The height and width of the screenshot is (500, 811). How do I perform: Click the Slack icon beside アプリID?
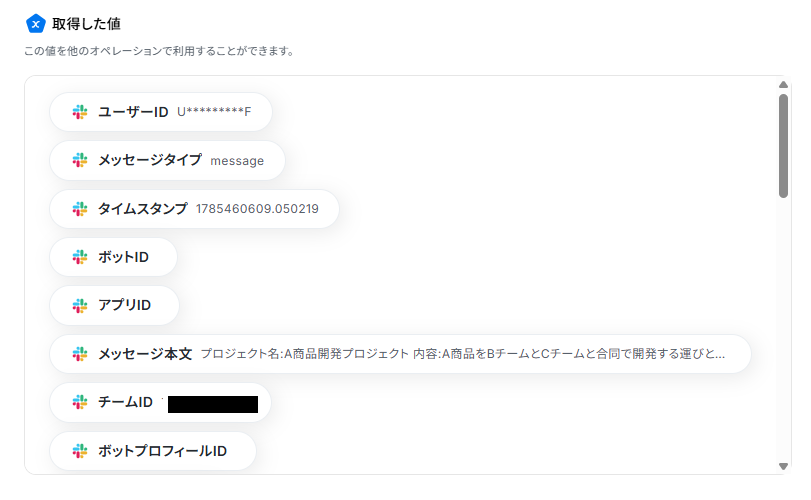coord(80,306)
